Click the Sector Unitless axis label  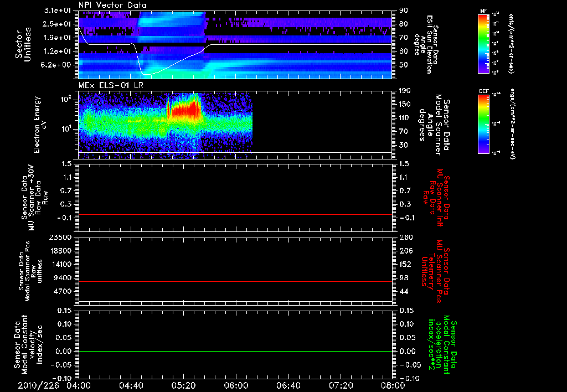pyautogui.click(x=23, y=44)
